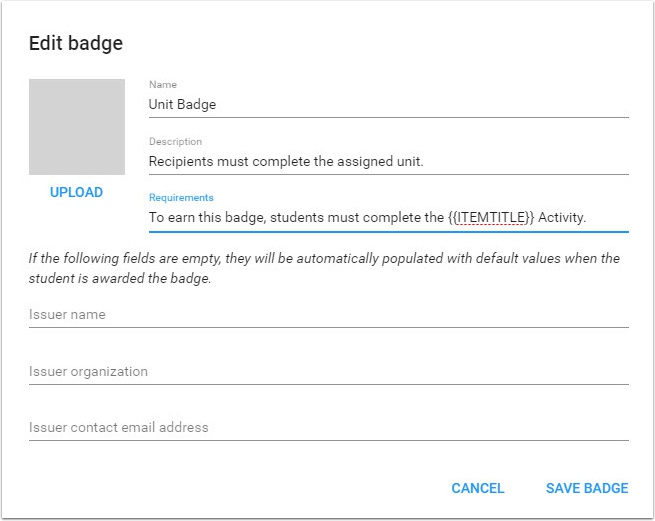Place cursor on word Recipients in Description
Viewport: 655px width, 521px height.
point(182,161)
